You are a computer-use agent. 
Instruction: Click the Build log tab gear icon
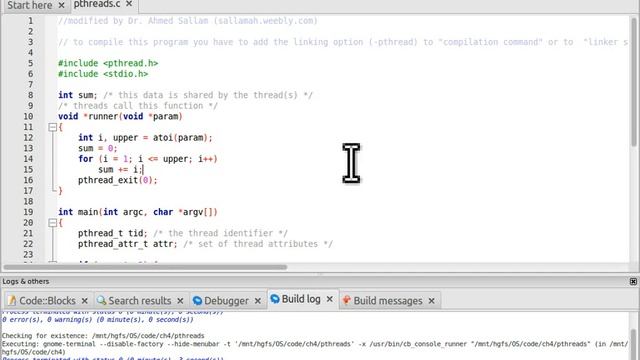coord(275,299)
